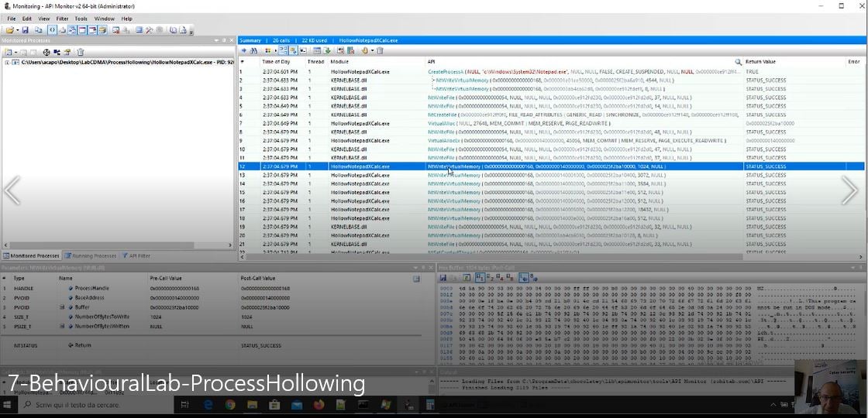Select 1-byte grouping in Hex Buffer toolbar

[480, 278]
